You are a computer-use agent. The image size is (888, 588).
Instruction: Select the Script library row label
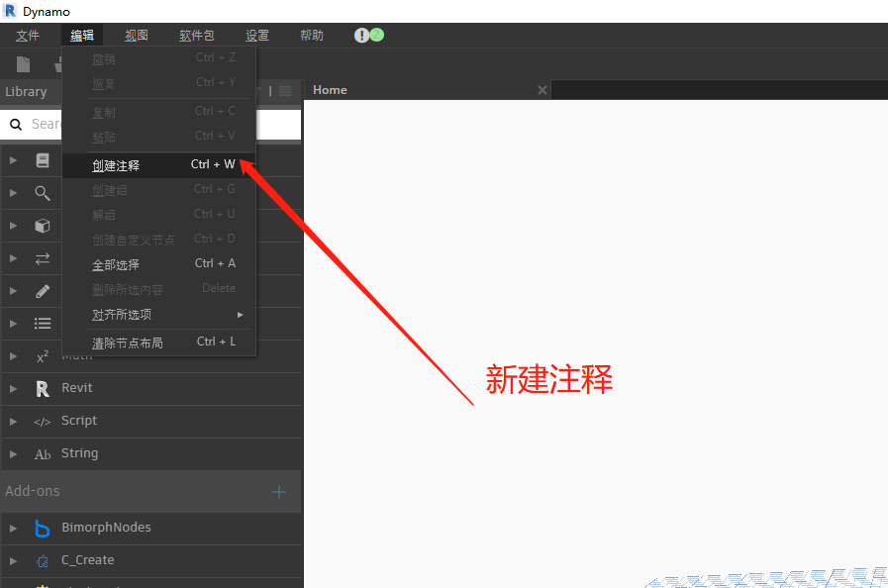pos(79,421)
